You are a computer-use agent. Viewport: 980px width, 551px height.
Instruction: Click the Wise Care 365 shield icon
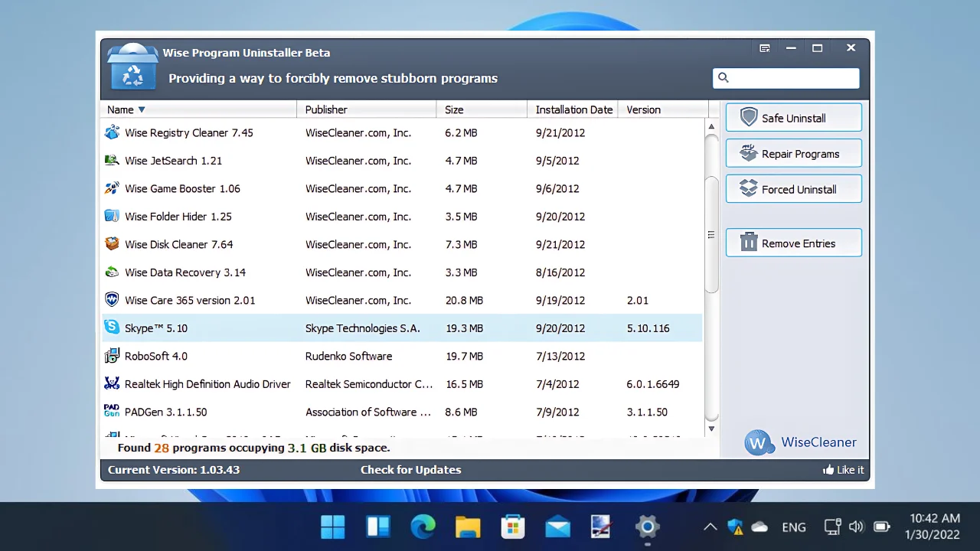pos(112,300)
